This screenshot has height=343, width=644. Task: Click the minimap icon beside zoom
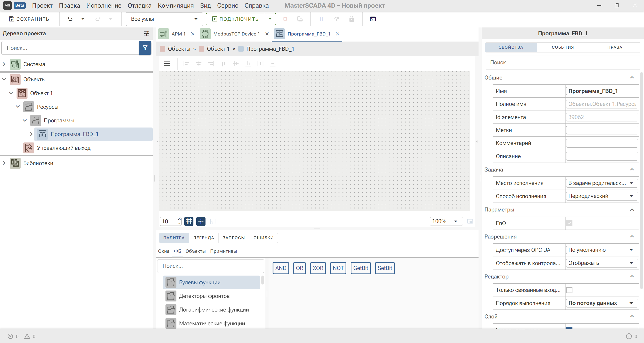tap(470, 221)
